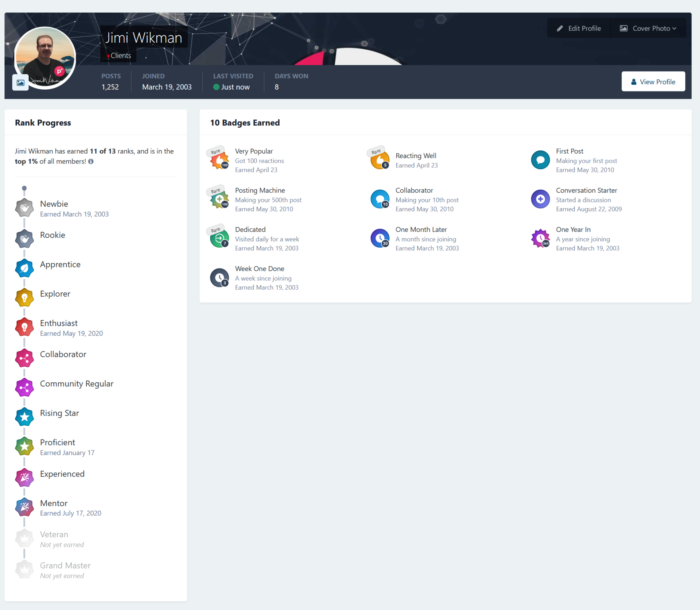700x610 pixels.
Task: Click the First Post badge icon
Action: [540, 160]
